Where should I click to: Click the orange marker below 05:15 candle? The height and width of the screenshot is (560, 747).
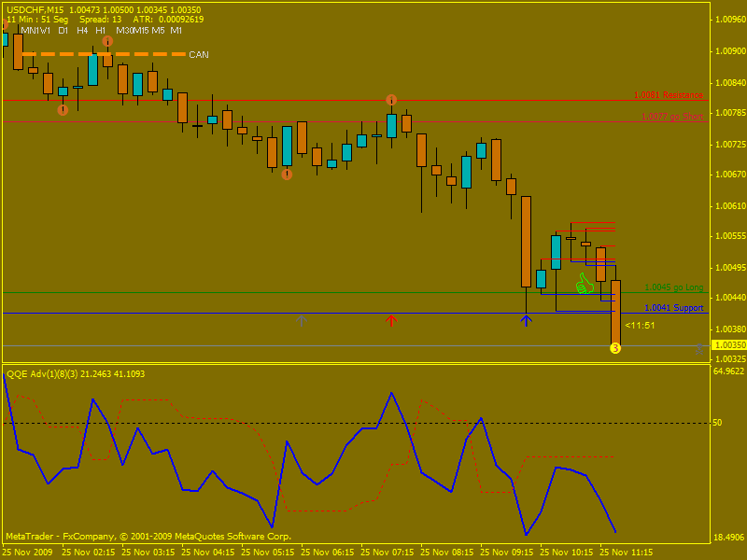[x=287, y=174]
